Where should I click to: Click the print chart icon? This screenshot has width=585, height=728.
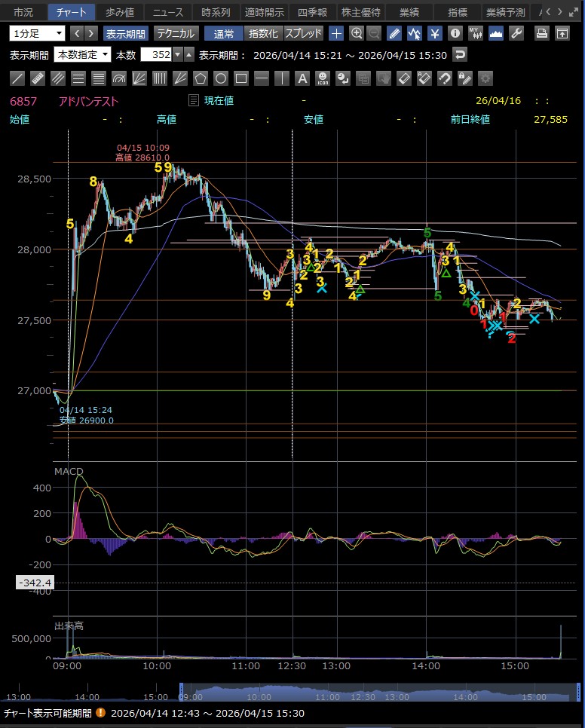[x=541, y=33]
